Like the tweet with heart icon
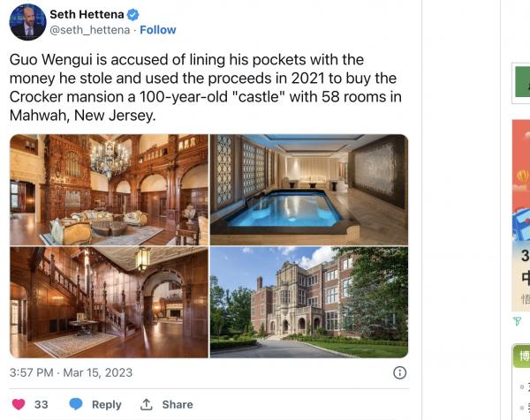530x420 pixels. pos(19,404)
